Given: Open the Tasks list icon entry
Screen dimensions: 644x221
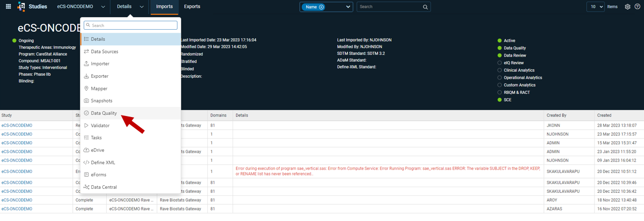Looking at the screenshot, I should coord(86,137).
